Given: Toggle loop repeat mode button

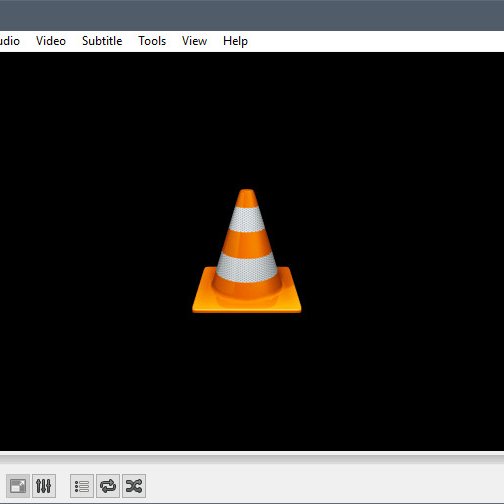Looking at the screenshot, I should 108,486.
